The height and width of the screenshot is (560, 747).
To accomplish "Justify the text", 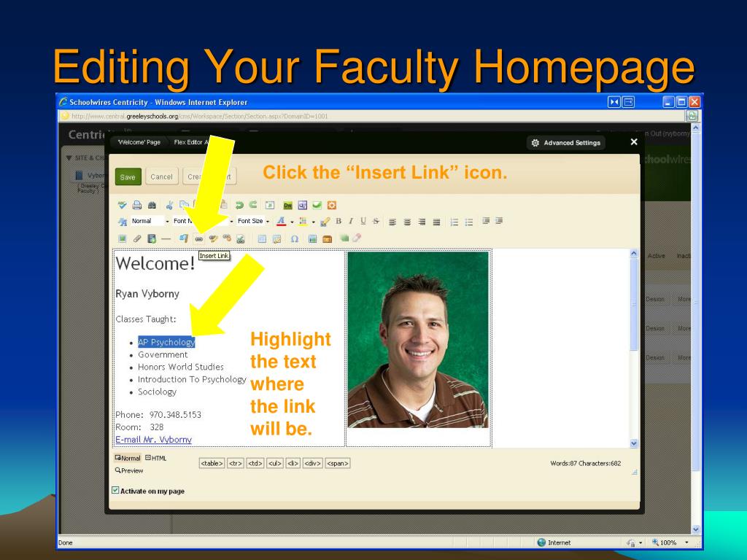I will pos(436,222).
